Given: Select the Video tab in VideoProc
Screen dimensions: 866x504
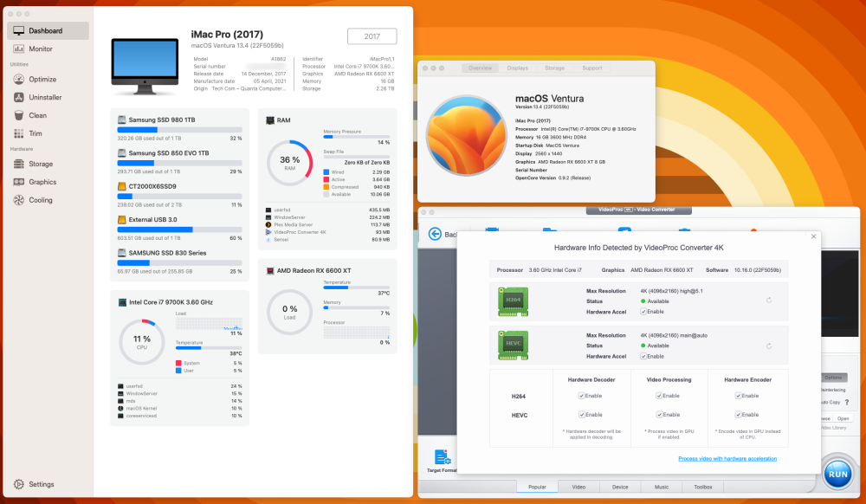Looking at the screenshot, I should point(578,487).
